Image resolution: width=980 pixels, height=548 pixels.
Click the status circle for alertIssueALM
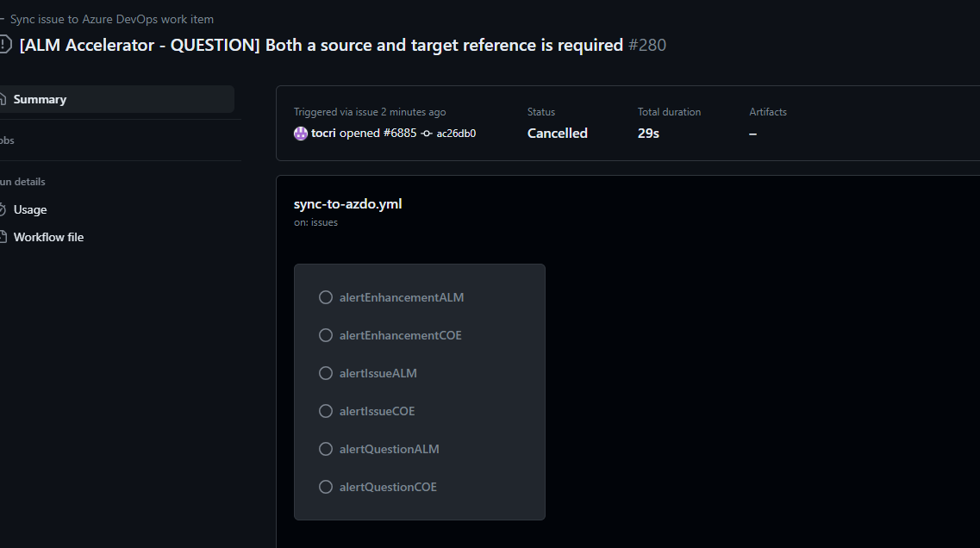pyautogui.click(x=326, y=372)
